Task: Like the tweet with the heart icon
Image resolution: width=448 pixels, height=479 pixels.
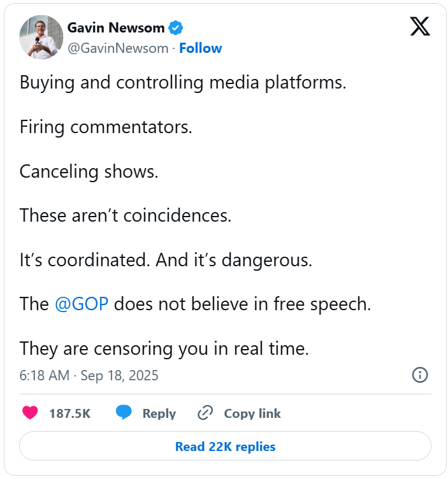Action: pos(30,413)
